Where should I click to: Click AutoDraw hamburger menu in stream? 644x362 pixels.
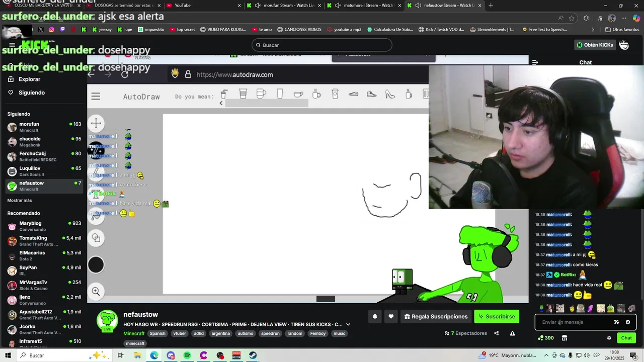[96, 96]
